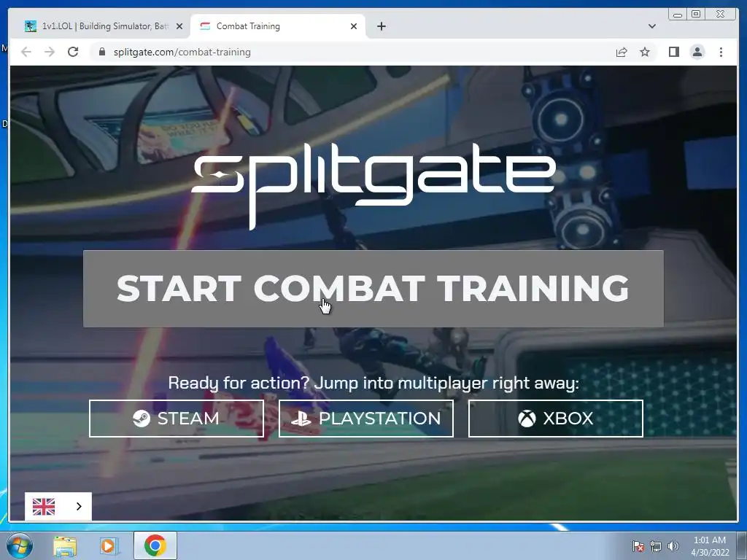Image resolution: width=747 pixels, height=560 pixels.
Task: Bookmark this page with the star
Action: coord(645,52)
